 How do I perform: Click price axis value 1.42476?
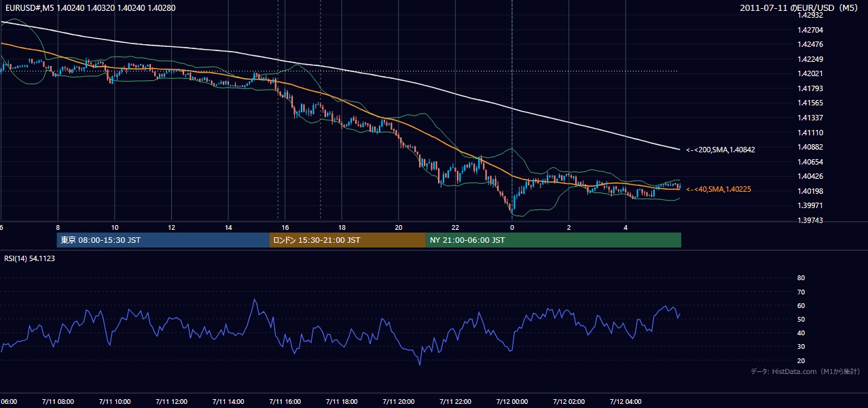[810, 45]
